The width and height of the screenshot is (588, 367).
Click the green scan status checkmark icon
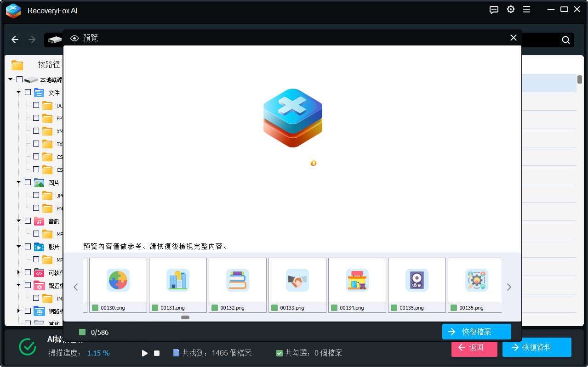pos(27,347)
